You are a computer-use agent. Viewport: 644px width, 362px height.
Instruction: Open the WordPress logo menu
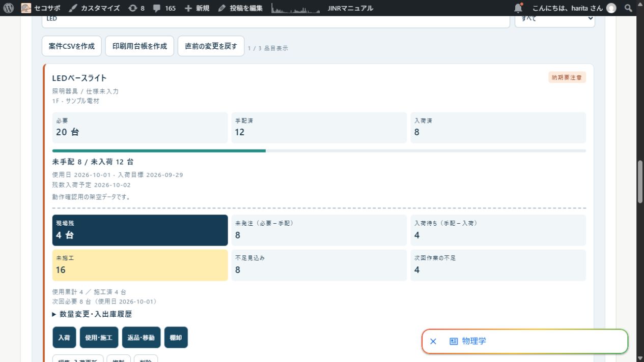click(x=8, y=8)
